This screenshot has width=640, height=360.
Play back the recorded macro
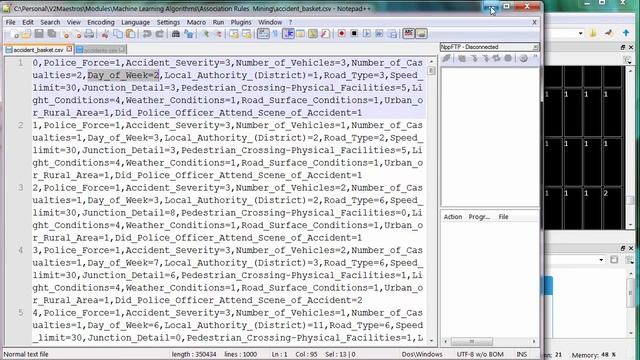click(x=367, y=34)
